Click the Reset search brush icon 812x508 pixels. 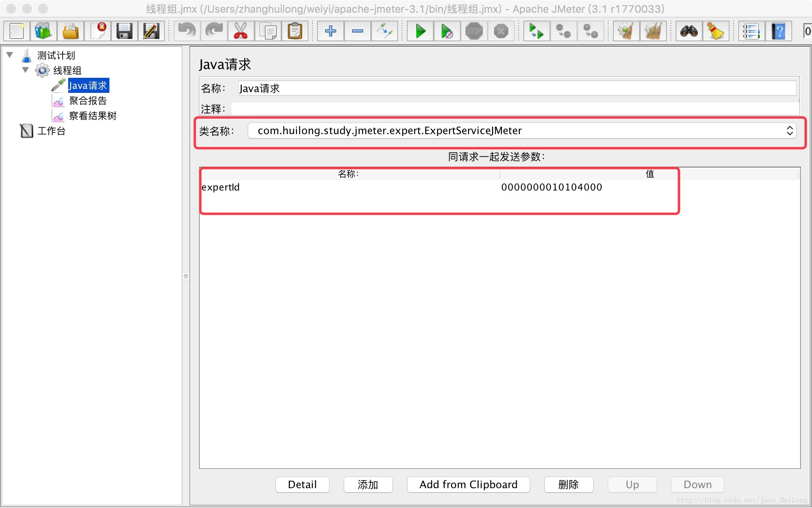(716, 31)
